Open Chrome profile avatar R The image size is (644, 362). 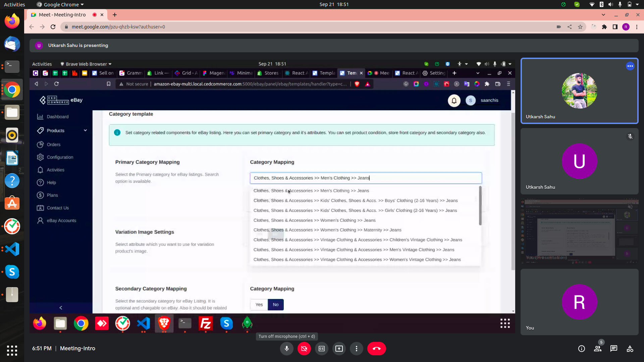tap(626, 27)
